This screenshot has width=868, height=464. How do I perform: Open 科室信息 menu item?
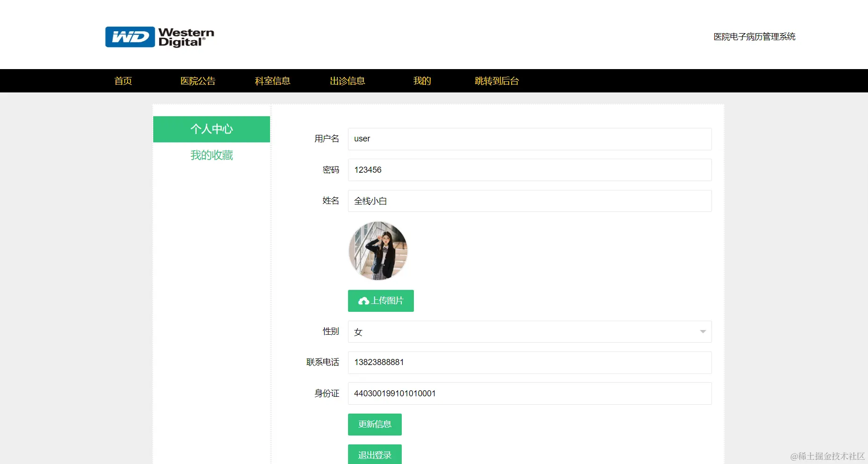click(273, 81)
